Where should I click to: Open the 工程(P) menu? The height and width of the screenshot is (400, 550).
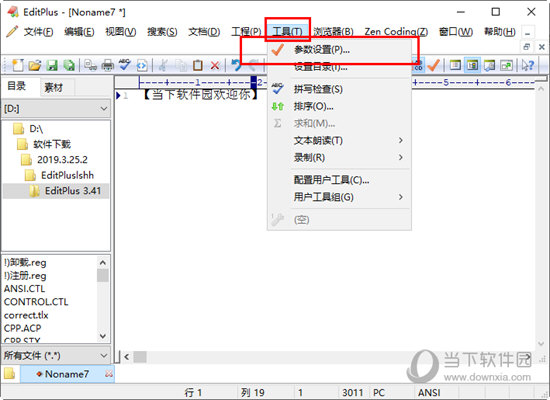click(246, 32)
